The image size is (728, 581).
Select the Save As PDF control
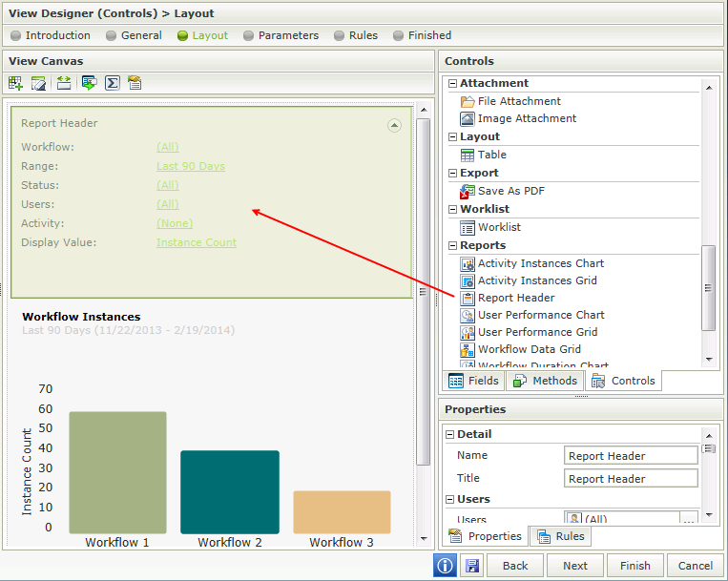point(502,191)
